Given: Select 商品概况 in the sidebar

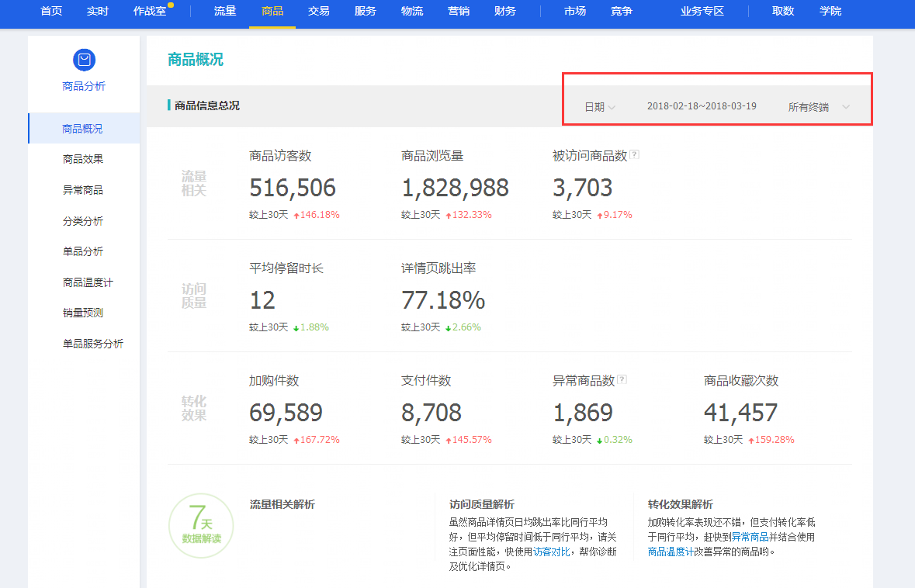Looking at the screenshot, I should (x=84, y=128).
